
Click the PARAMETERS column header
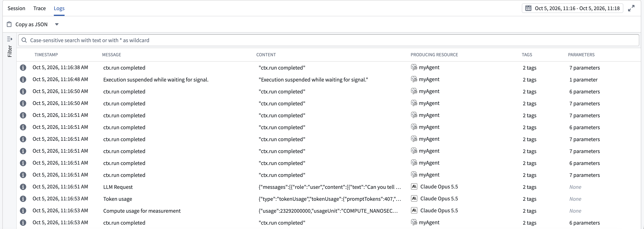(581, 54)
